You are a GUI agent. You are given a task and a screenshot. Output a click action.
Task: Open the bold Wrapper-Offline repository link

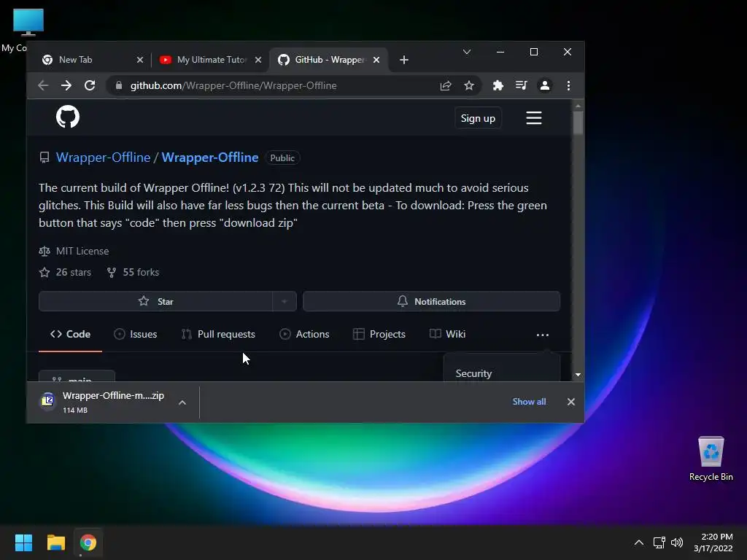click(209, 157)
